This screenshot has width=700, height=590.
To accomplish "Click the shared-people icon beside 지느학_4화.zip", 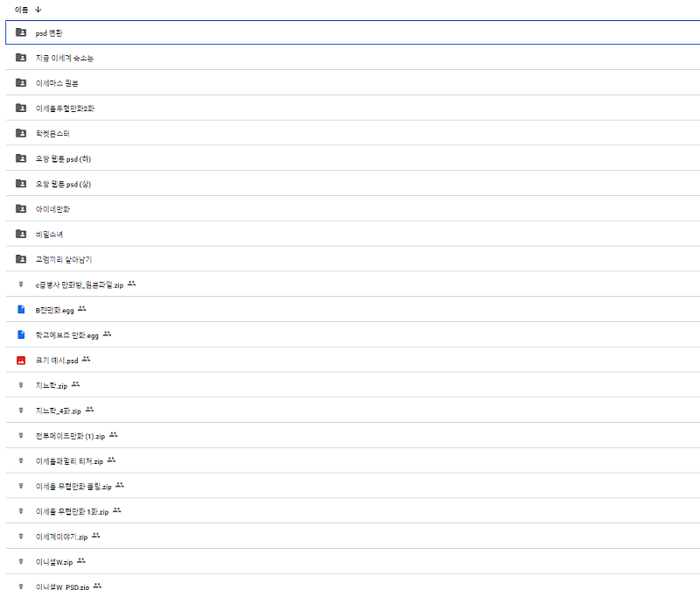I will (x=90, y=410).
